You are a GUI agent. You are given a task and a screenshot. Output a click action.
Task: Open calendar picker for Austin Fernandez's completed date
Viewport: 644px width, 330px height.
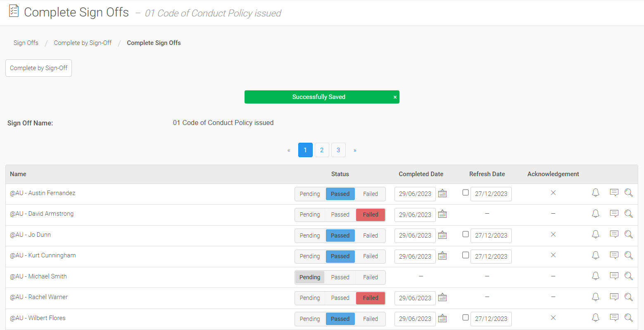(442, 193)
